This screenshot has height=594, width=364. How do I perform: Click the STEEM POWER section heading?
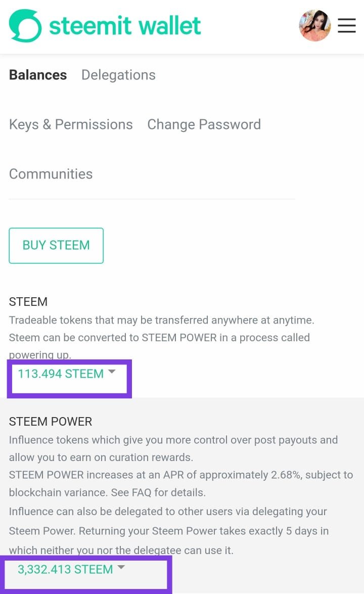click(51, 422)
